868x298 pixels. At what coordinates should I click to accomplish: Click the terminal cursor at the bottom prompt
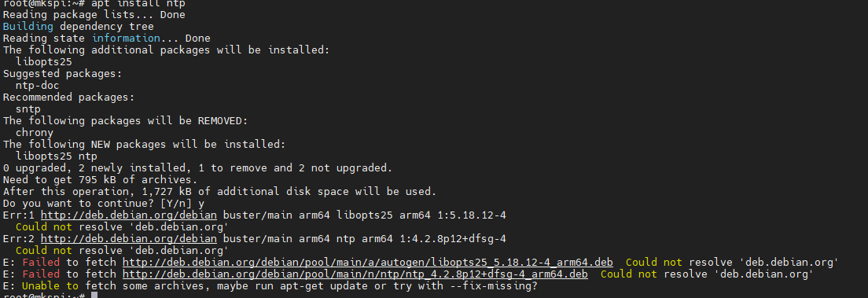[94, 295]
